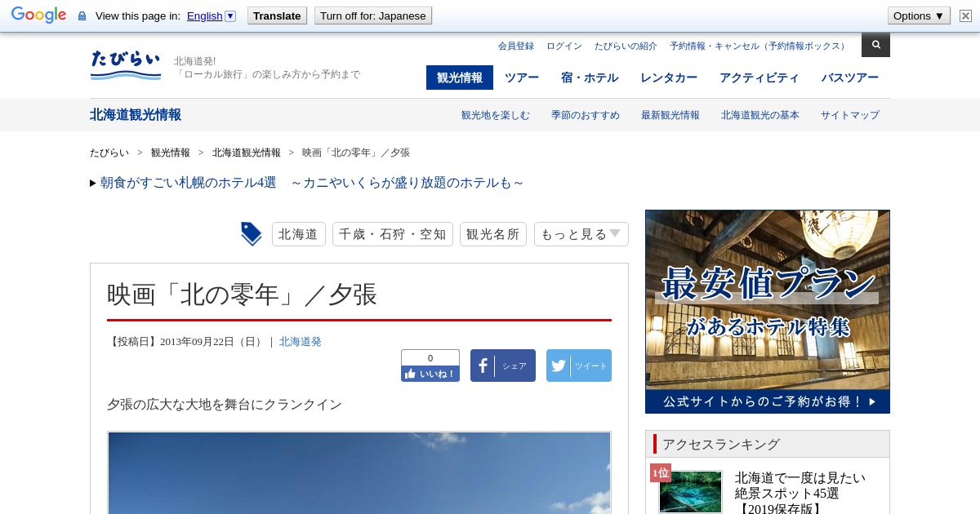Click the Facebook share icon
980x514 pixels.
[503, 366]
